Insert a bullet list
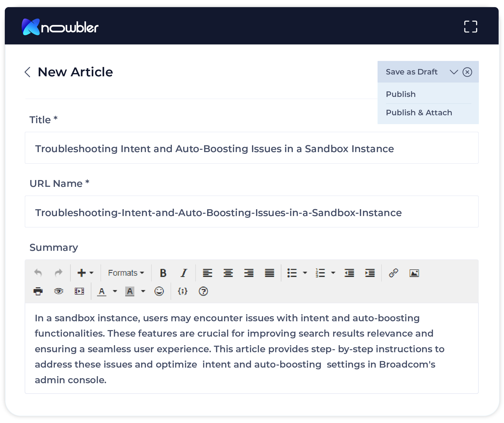Image resolution: width=504 pixels, height=423 pixels. coord(292,273)
